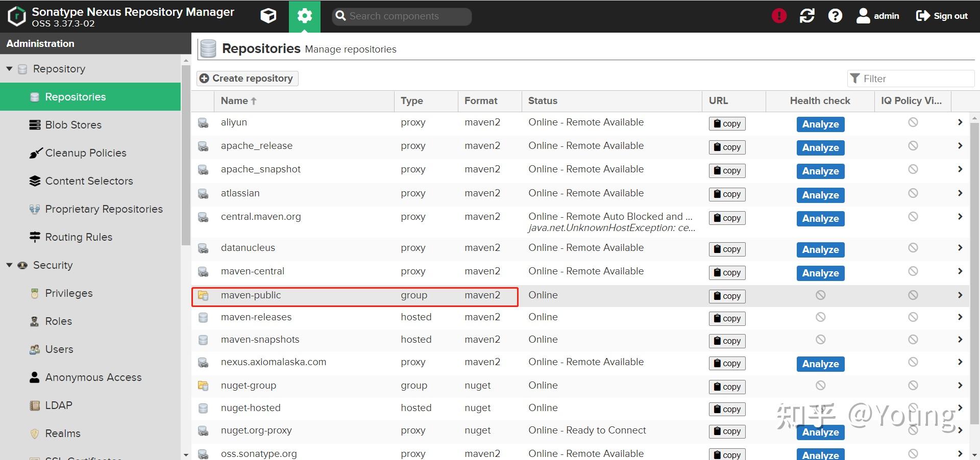Image resolution: width=980 pixels, height=460 pixels.
Task: Open Cleanup Policies in sidebar
Action: click(x=85, y=153)
